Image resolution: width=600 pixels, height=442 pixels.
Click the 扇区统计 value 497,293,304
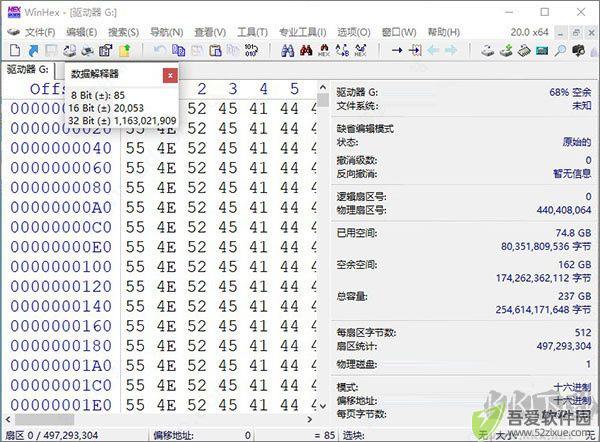[x=564, y=346]
